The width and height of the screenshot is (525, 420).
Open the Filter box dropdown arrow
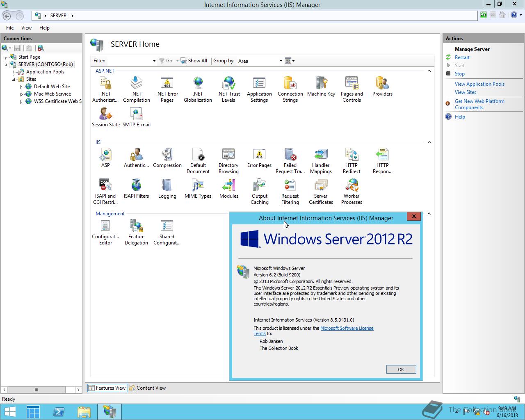154,61
